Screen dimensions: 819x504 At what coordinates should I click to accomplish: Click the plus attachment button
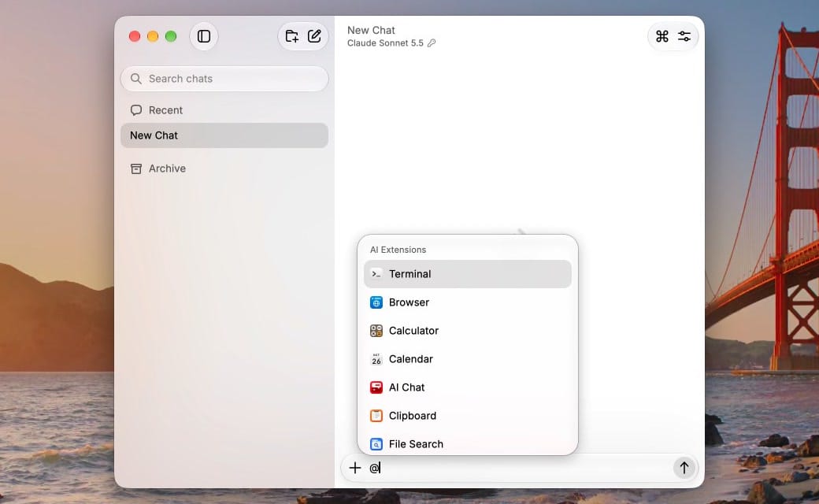click(x=354, y=468)
